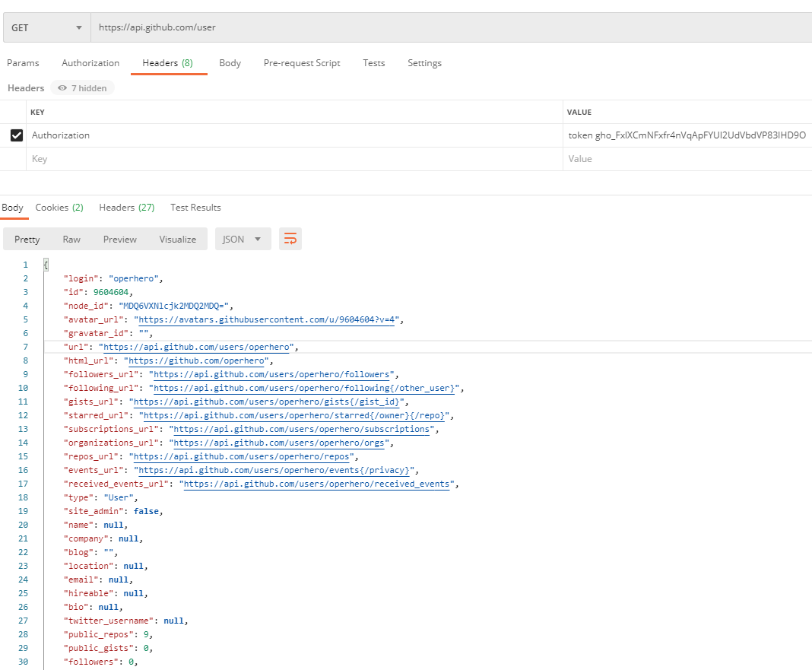Open the Test Results tab

tap(195, 208)
